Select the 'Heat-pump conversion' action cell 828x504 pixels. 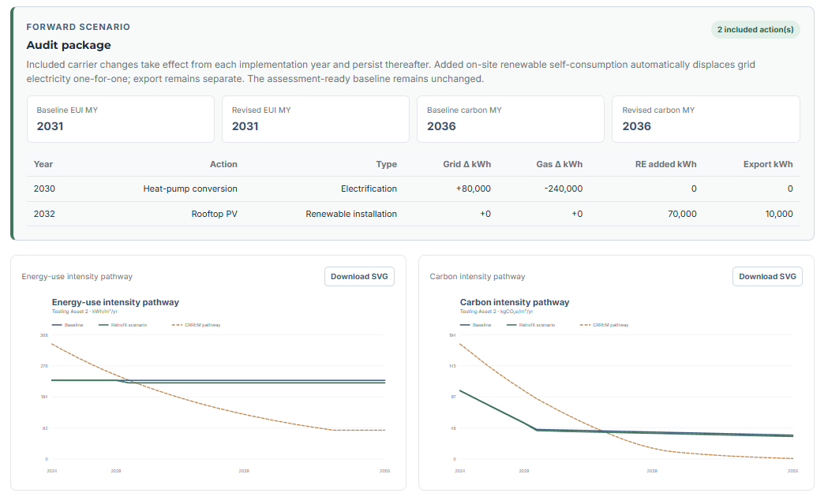190,189
